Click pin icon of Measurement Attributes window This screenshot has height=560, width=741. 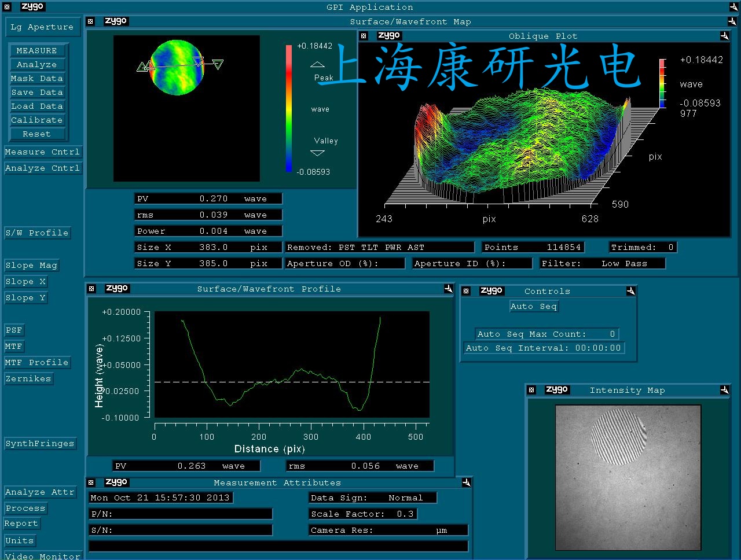click(467, 482)
